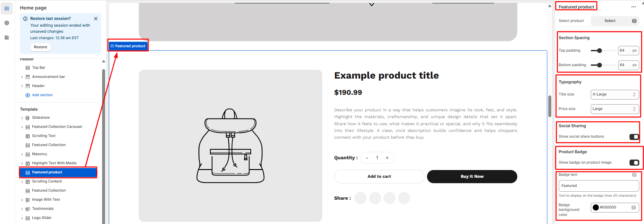644x224 pixels.
Task: Open theme settings gear icon
Action: click(7, 23)
